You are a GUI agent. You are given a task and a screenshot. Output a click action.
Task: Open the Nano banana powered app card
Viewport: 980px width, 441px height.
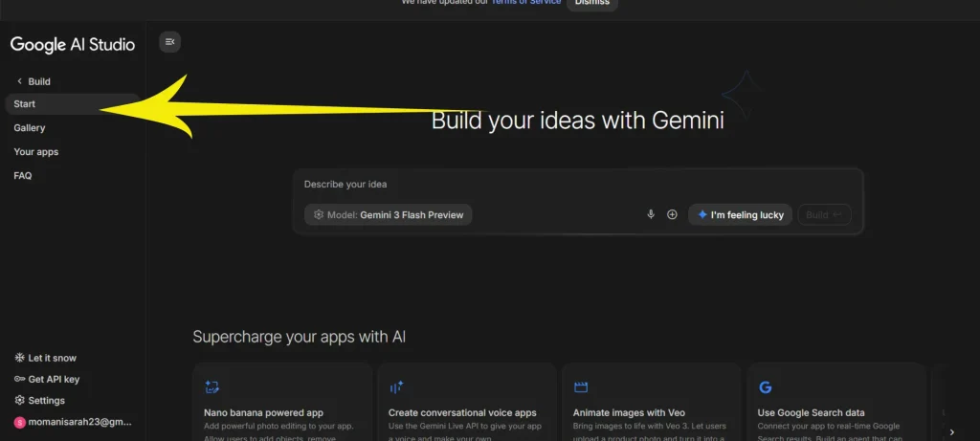click(x=282, y=403)
